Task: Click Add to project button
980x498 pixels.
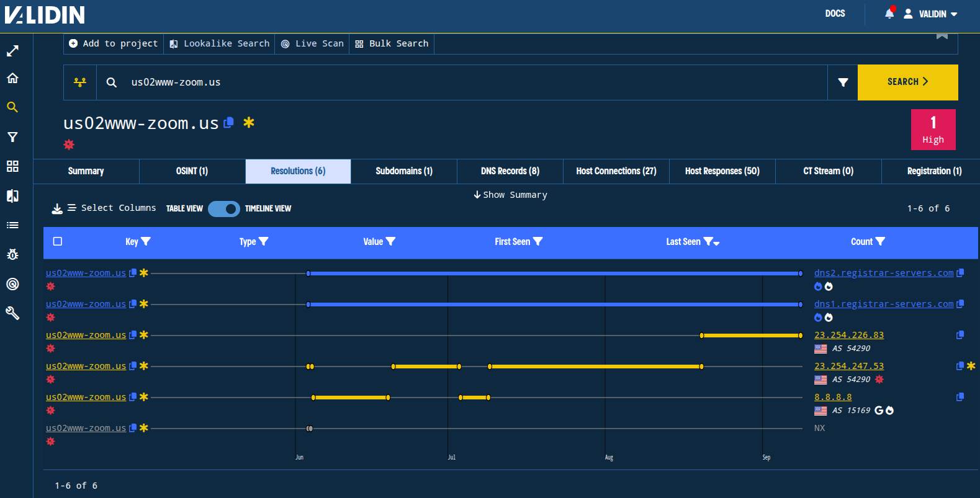Action: point(114,43)
